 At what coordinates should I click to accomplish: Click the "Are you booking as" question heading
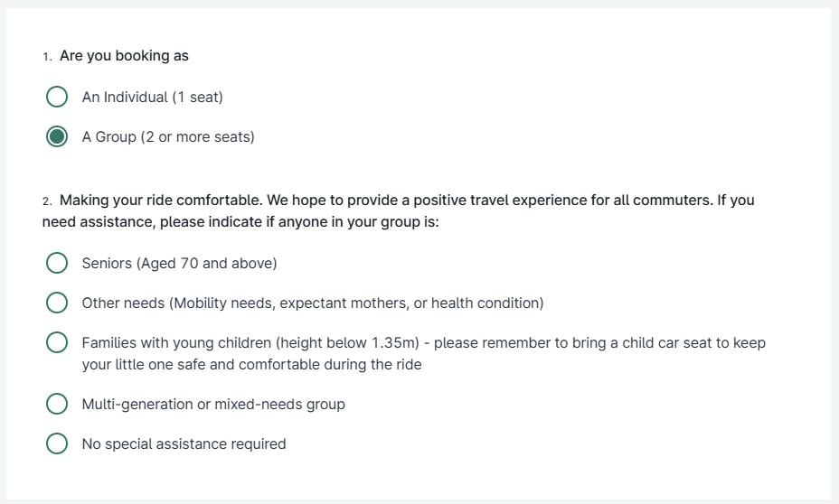[124, 56]
